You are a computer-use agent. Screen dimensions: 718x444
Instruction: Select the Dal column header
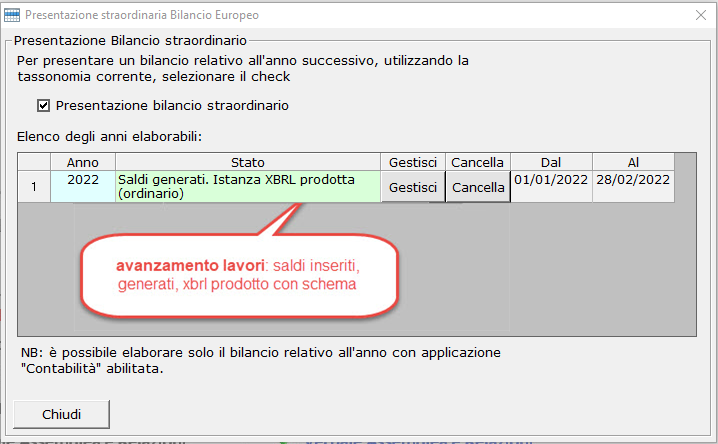[x=551, y=161]
